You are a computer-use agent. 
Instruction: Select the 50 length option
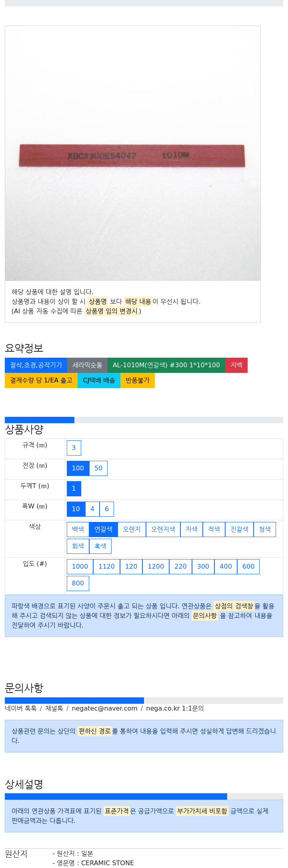(98, 468)
